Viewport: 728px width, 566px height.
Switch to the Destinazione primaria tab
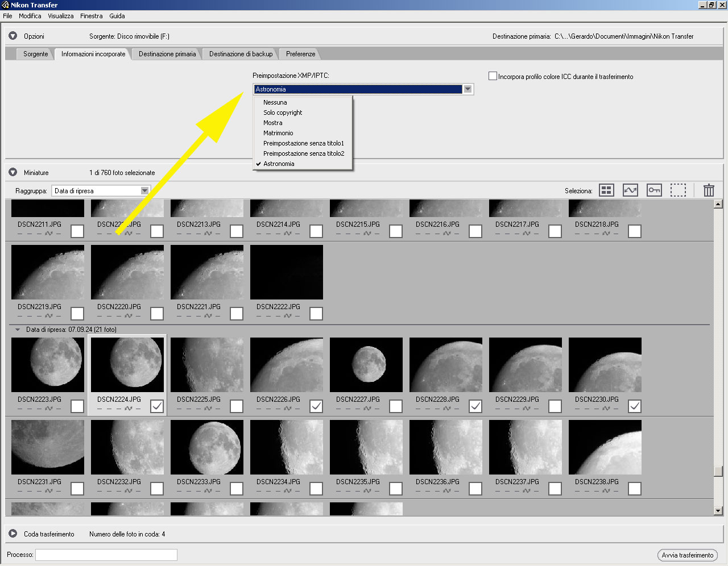(x=167, y=54)
